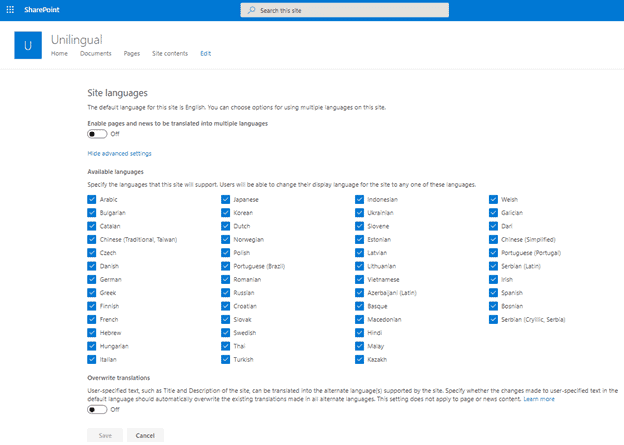Screen dimensions: 624x445
Task: Uncheck the Ukrainian checkbox
Action: coord(359,213)
